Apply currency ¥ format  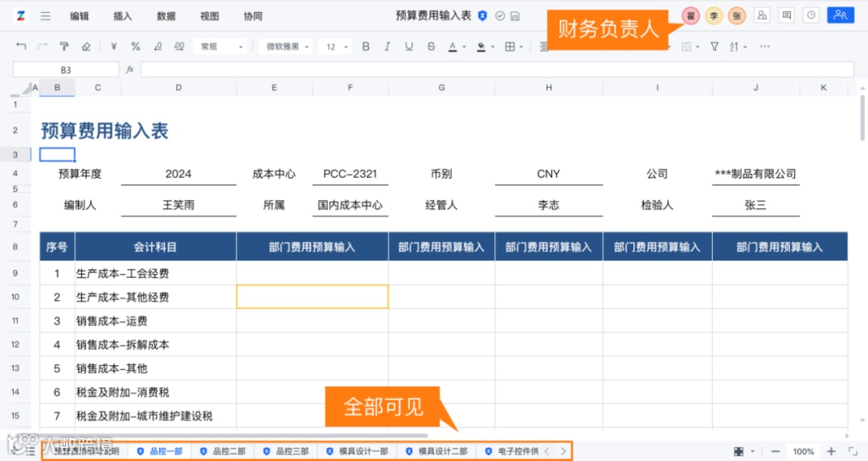(113, 47)
